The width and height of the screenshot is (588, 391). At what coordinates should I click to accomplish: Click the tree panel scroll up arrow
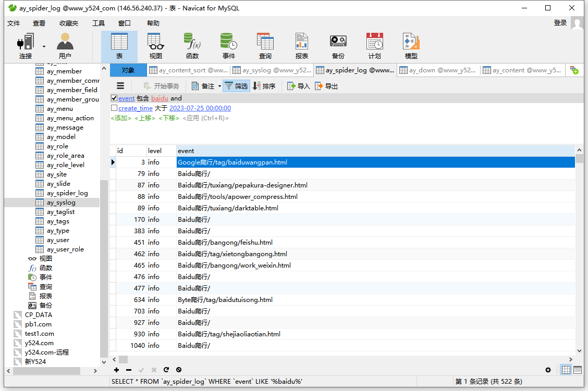tap(104, 68)
